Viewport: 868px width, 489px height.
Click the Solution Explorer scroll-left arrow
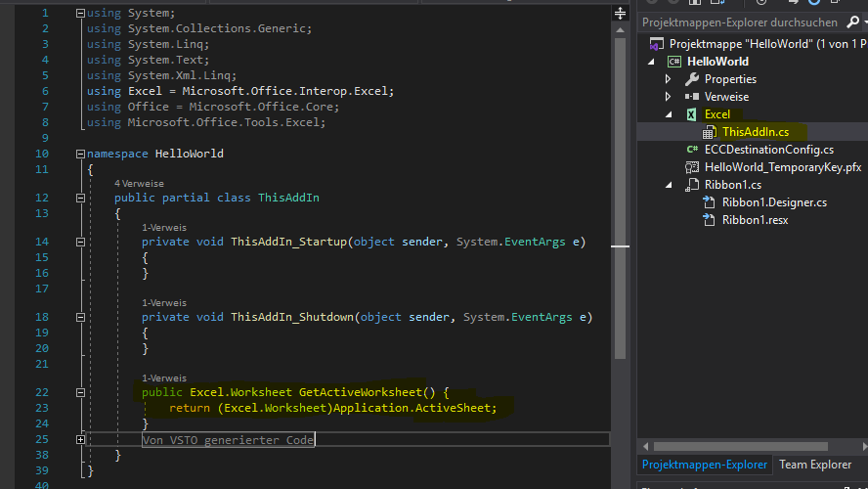(x=645, y=446)
